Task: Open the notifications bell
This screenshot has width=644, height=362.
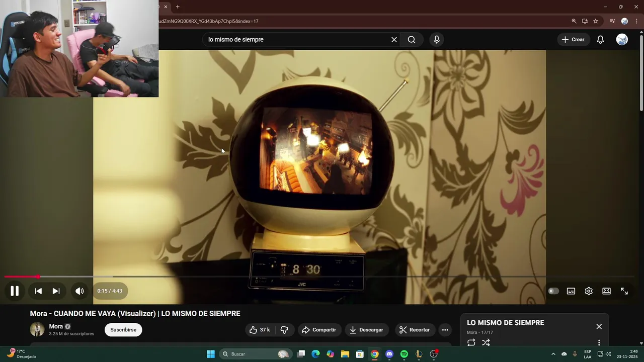Action: click(600, 40)
